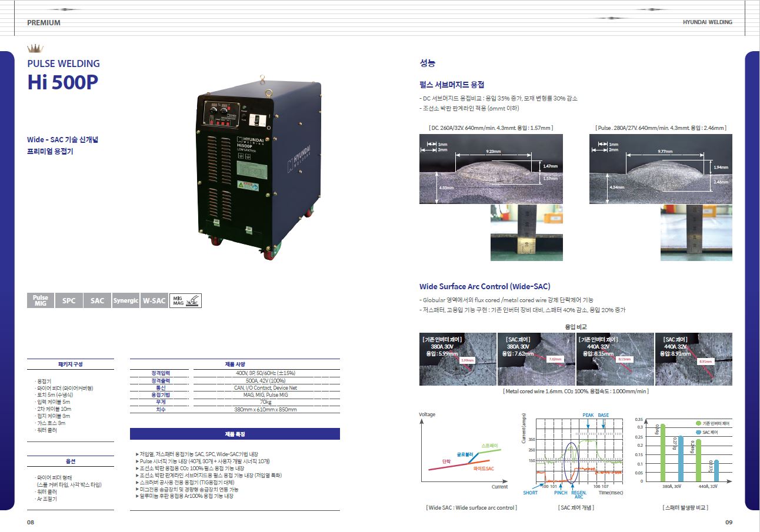Click the '정격출력' row label
This screenshot has width=760, height=532.
click(x=161, y=380)
